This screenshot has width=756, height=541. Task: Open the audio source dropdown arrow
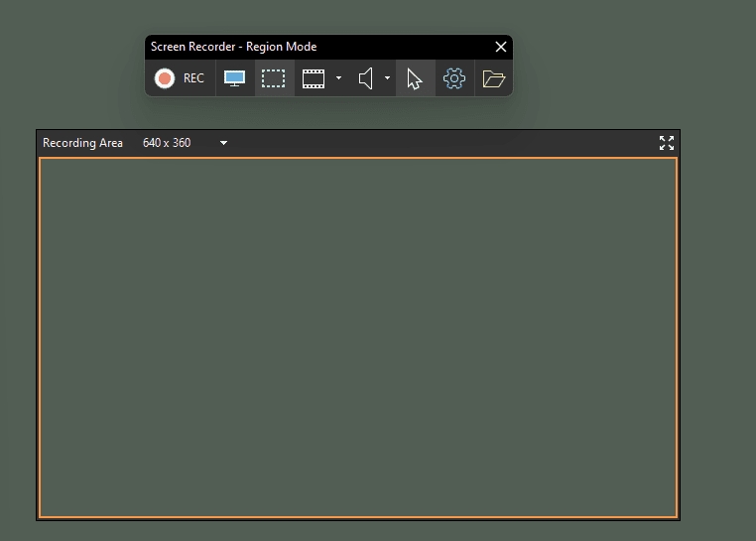pyautogui.click(x=387, y=78)
